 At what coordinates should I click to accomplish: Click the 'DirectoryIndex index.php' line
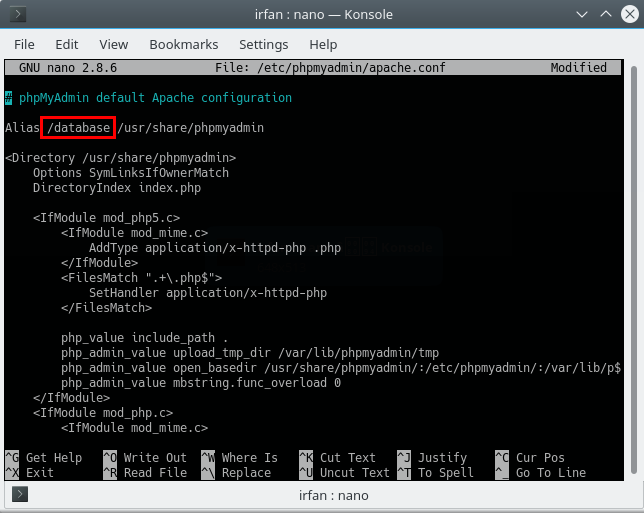(x=117, y=188)
